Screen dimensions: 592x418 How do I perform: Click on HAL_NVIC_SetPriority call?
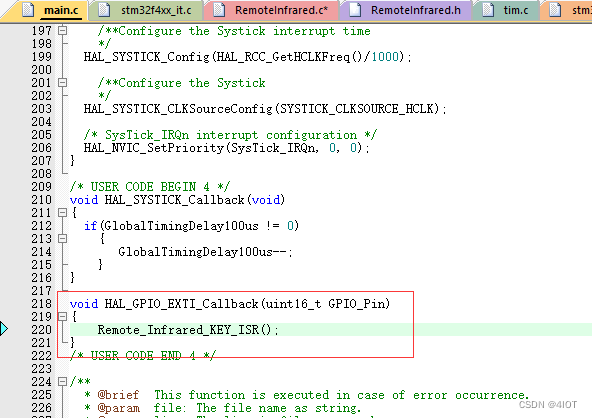pyautogui.click(x=154, y=148)
